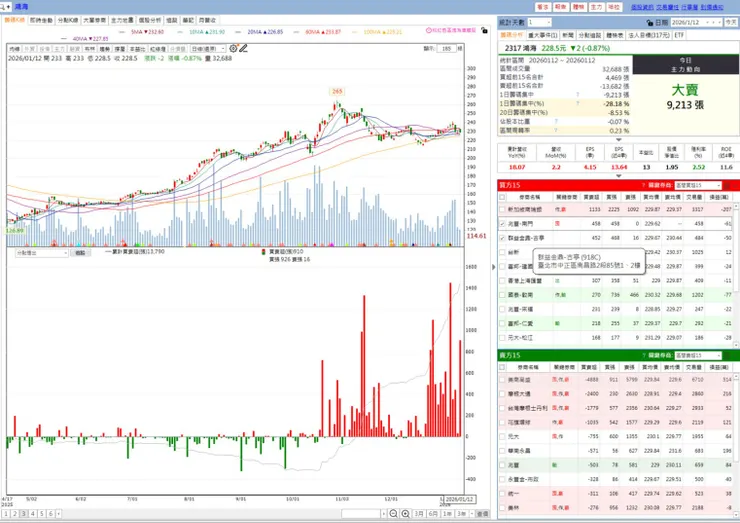Viewport: 740px width, 523px height.
Task: Set chart range to 6月
Action: click(x=433, y=514)
